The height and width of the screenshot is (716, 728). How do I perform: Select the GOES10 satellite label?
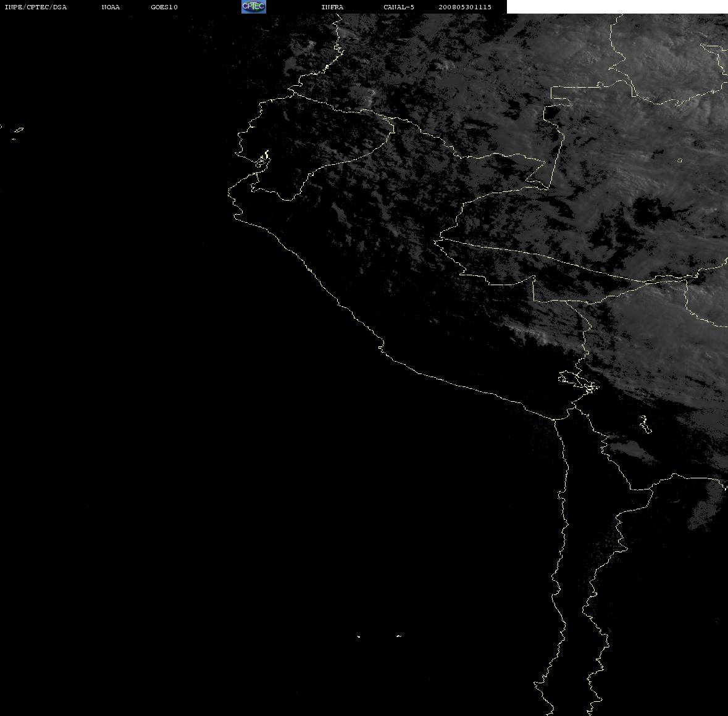[164, 7]
